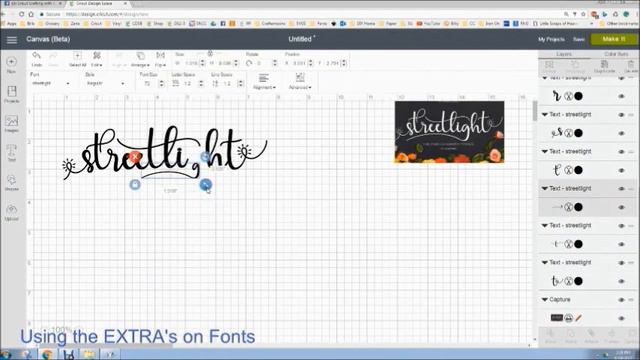
Task: Click the Group icon in Layers panel
Action: [x=549, y=64]
